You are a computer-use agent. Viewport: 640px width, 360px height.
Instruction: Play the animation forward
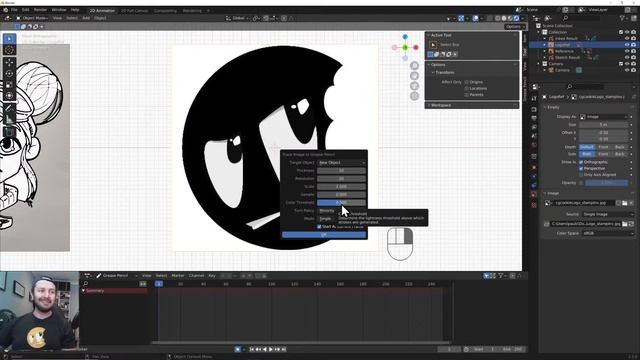(x=271, y=349)
